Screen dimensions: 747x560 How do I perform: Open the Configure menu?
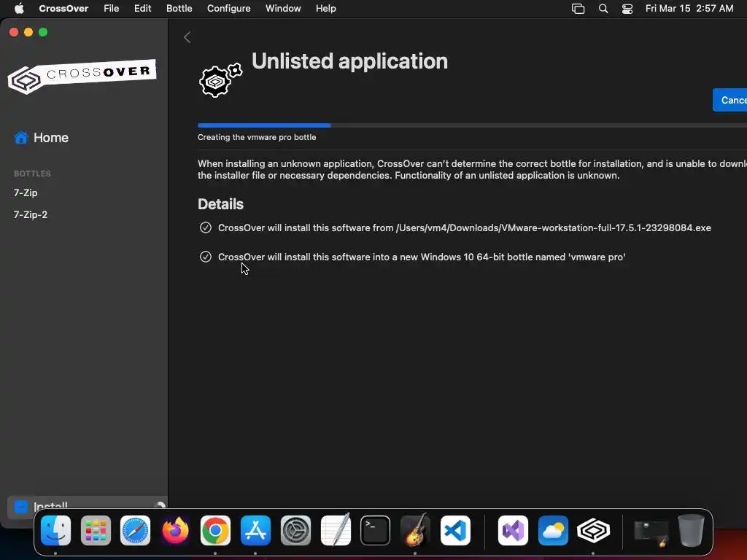tap(228, 8)
